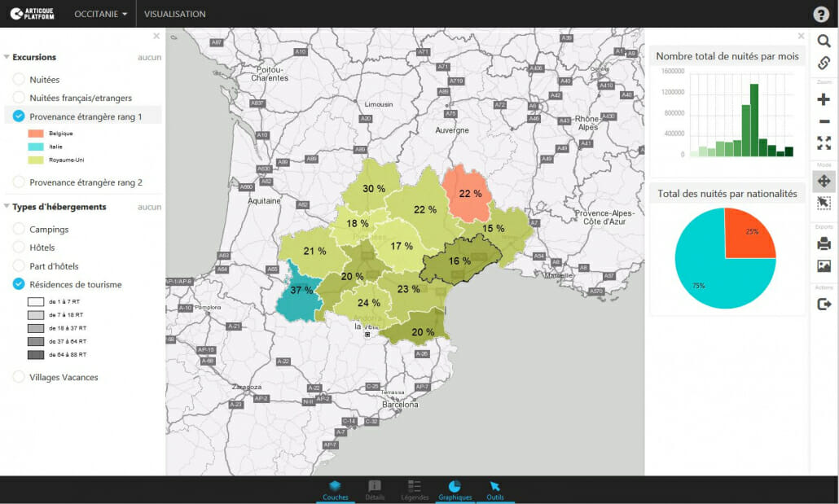Select the pan move mode icon
Image resolution: width=839 pixels, height=504 pixels.
coord(824,182)
